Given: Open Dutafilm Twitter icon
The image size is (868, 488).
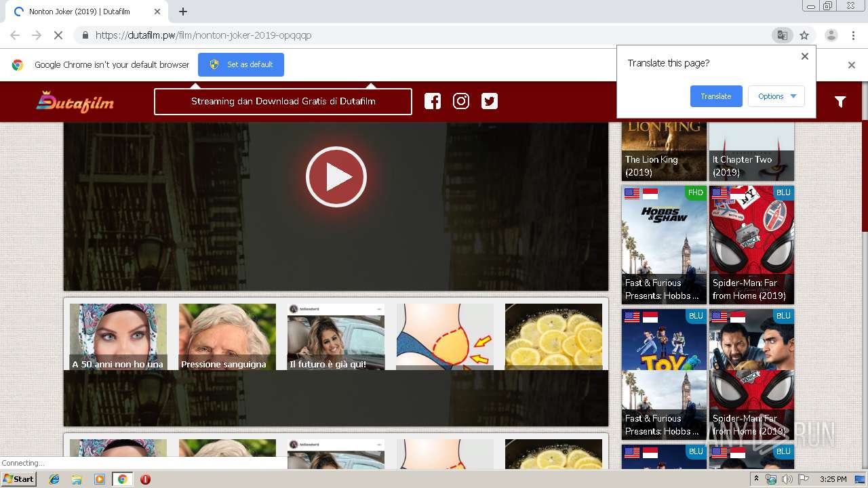Looking at the screenshot, I should click(490, 101).
